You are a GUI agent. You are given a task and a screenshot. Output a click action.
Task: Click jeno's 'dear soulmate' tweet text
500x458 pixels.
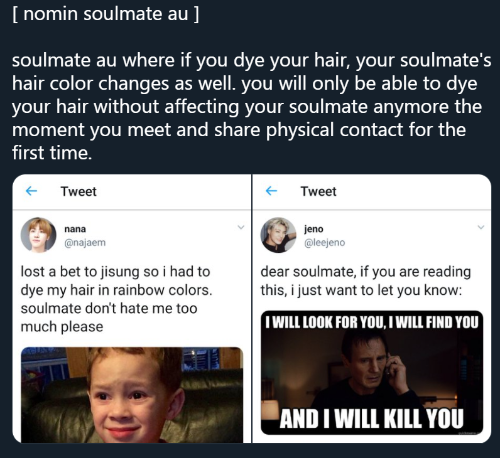tap(366, 281)
